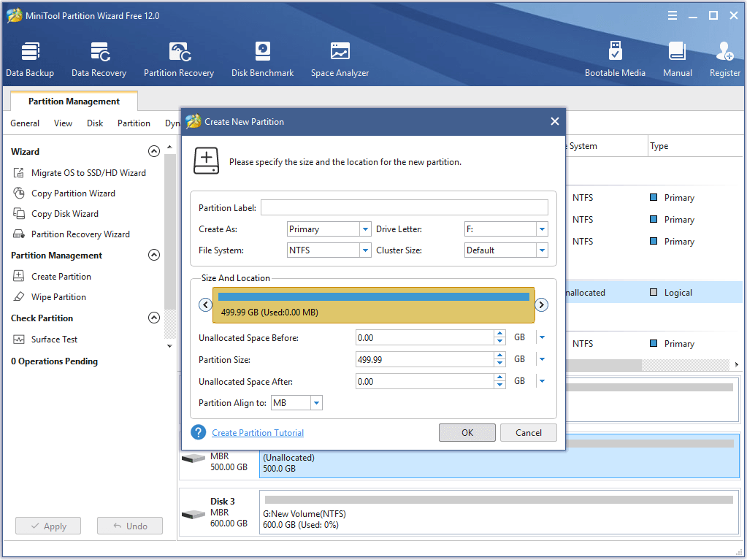
Task: Change unit for Unallocated Space After
Action: click(x=542, y=381)
